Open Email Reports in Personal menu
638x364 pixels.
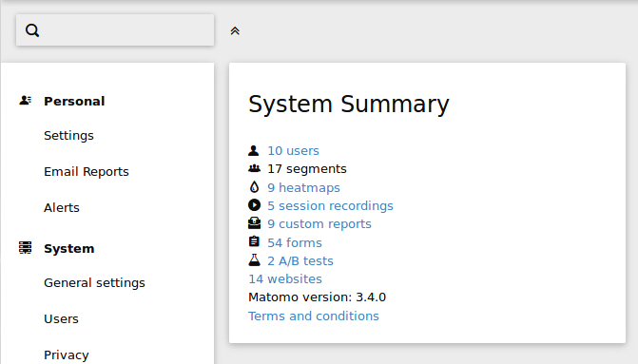coord(87,172)
